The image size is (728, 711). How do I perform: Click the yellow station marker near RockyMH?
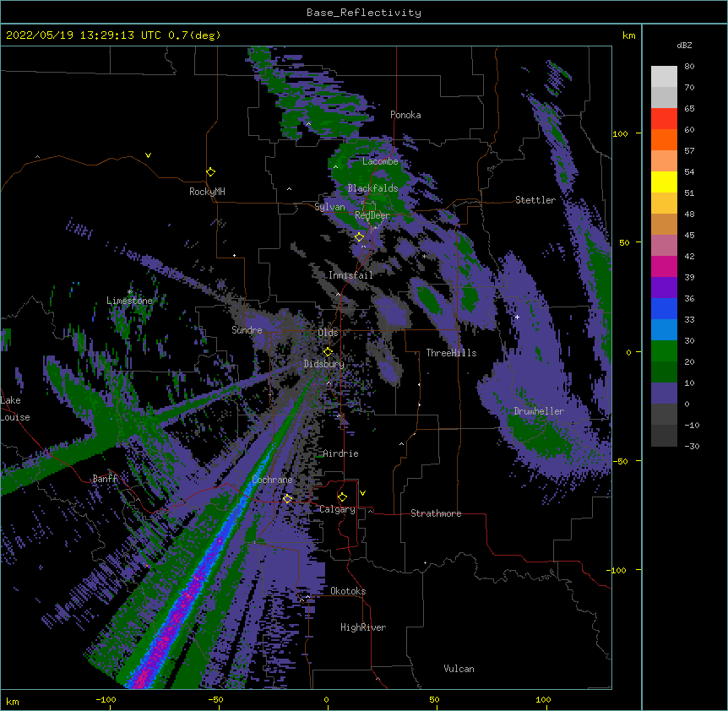(x=211, y=172)
